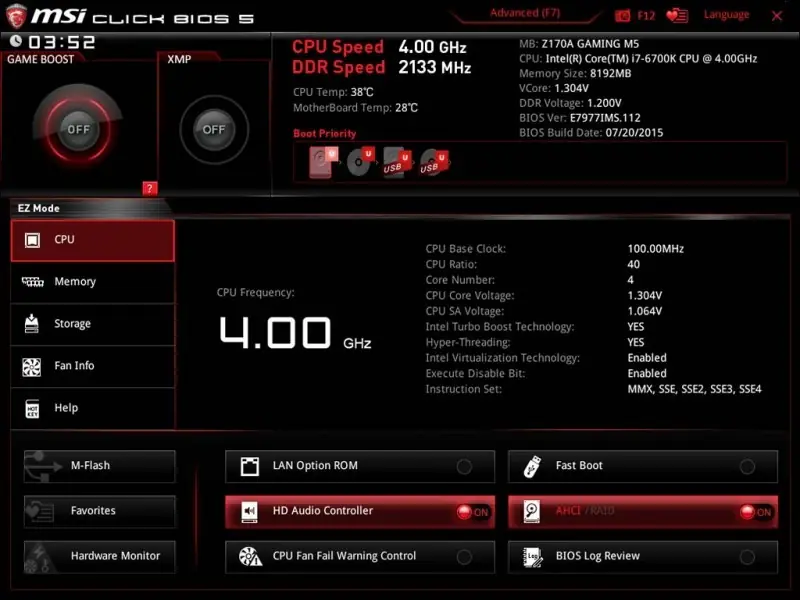Click the BIOS Build Date 07/20/2015 text
This screenshot has height=600, width=800.
[x=591, y=133]
